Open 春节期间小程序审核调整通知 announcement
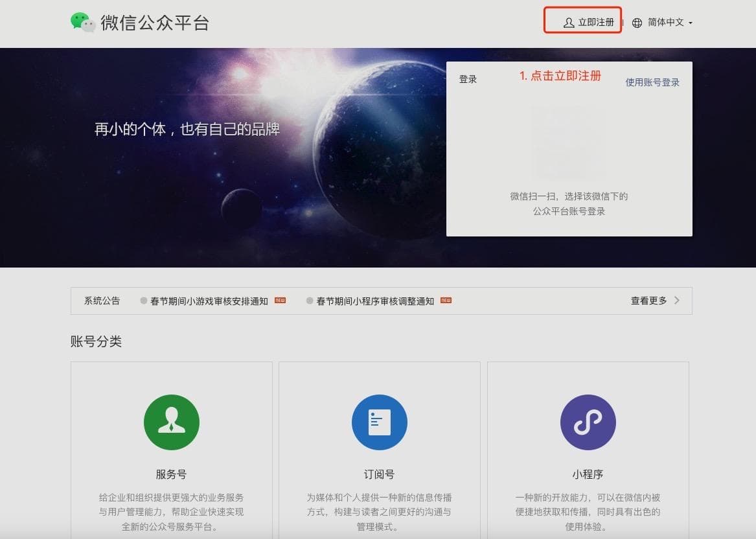The image size is (756, 539). (x=375, y=301)
